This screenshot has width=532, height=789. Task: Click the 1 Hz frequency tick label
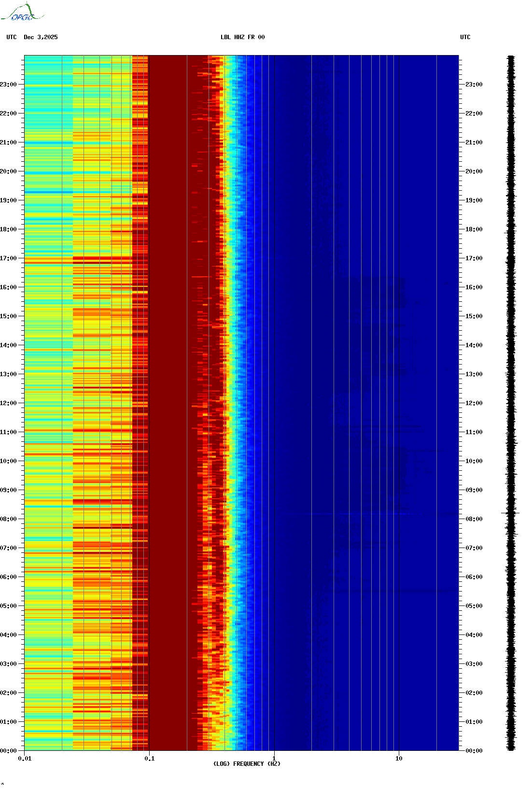pos(274,758)
